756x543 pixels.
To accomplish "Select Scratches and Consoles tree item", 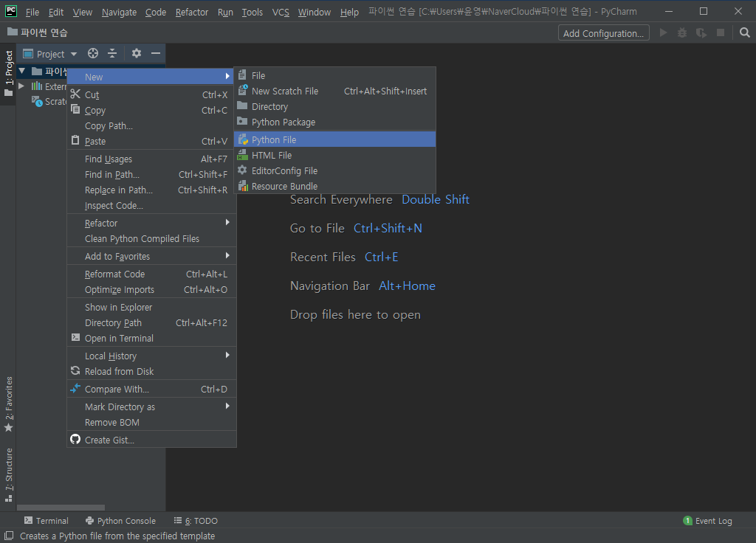I will tap(49, 102).
